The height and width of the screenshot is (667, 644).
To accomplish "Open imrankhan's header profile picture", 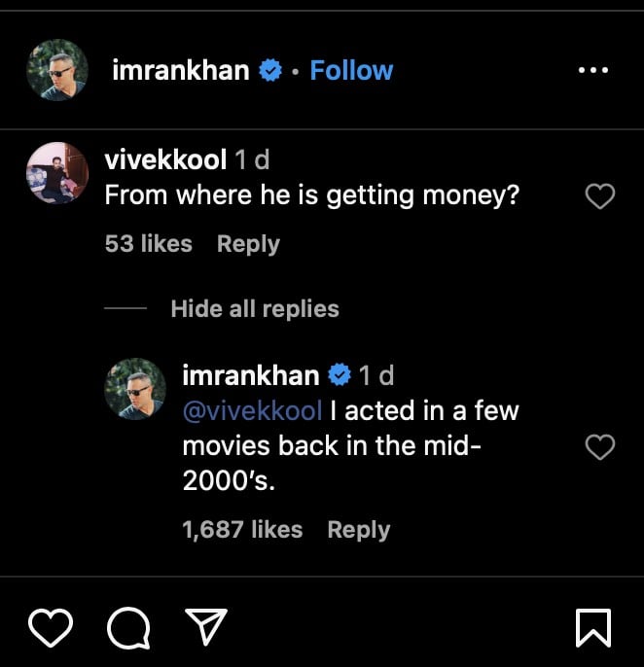I will click(56, 71).
